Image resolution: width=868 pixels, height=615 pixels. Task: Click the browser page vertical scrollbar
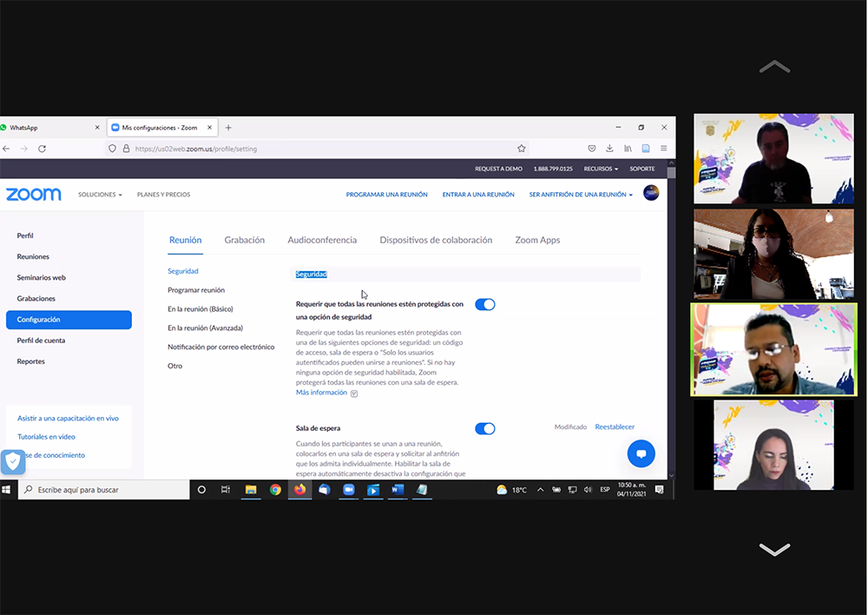671,304
